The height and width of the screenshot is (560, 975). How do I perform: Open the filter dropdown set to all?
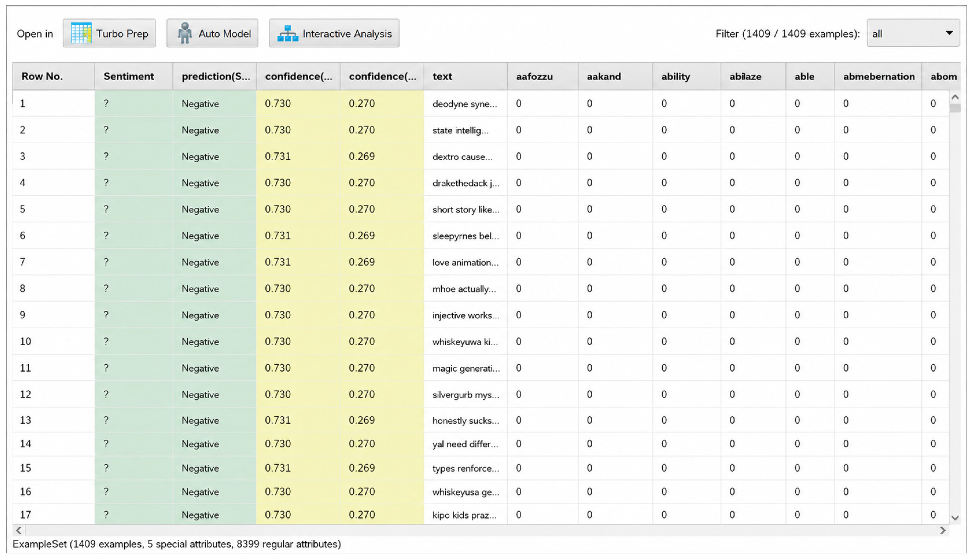(x=913, y=33)
